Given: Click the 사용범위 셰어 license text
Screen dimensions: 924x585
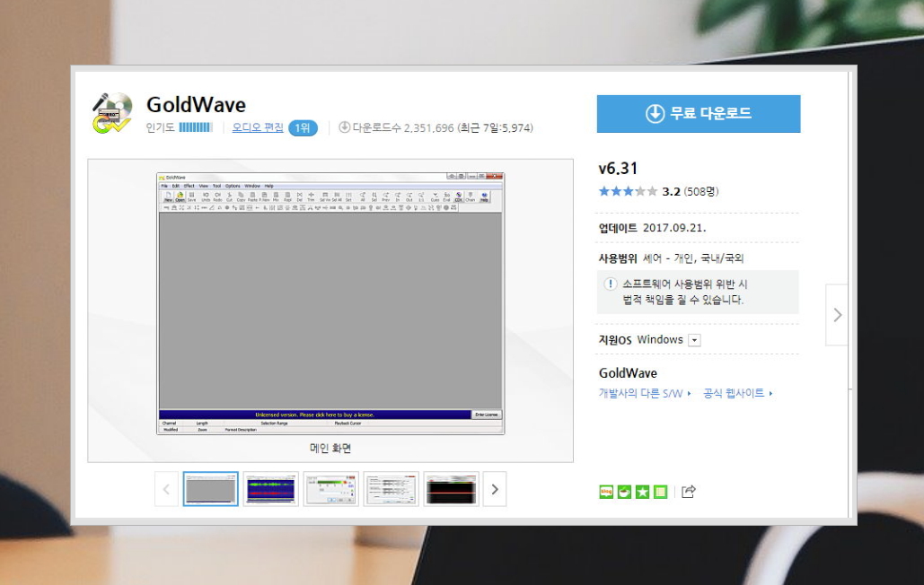Looking at the screenshot, I should (671, 258).
